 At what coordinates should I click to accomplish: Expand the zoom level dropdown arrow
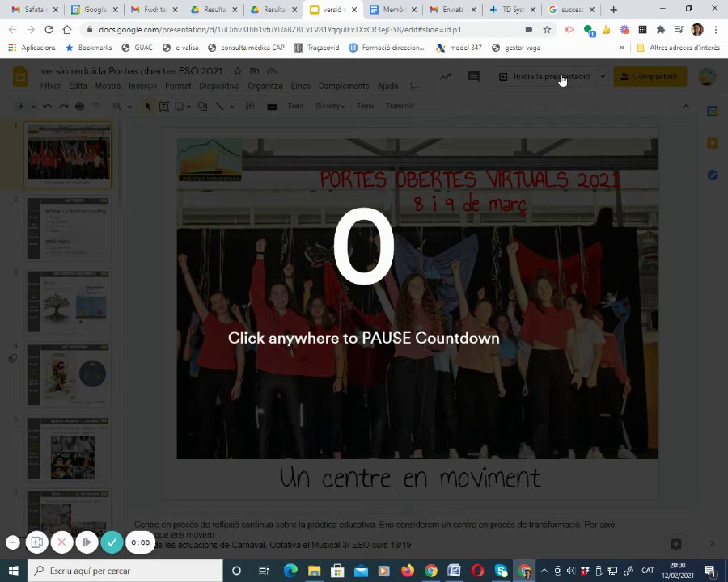pyautogui.click(x=129, y=106)
